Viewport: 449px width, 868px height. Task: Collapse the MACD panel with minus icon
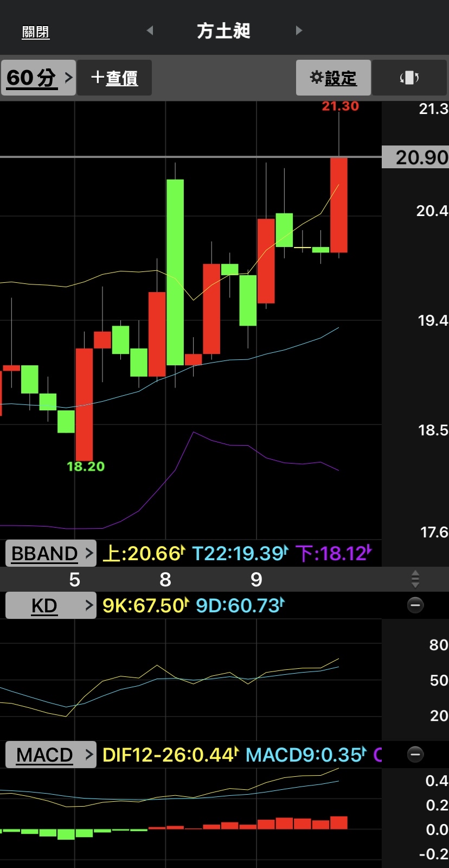tap(415, 754)
